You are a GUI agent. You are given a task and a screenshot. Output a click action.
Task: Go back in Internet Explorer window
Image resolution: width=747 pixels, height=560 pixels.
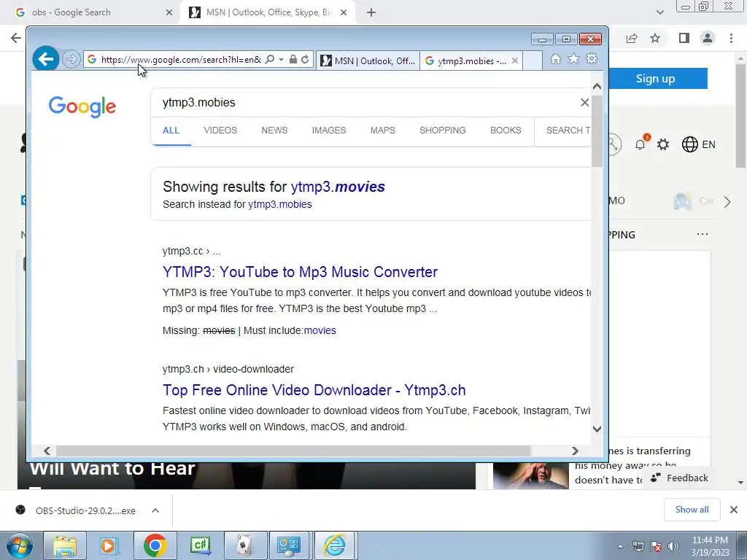[x=46, y=60]
